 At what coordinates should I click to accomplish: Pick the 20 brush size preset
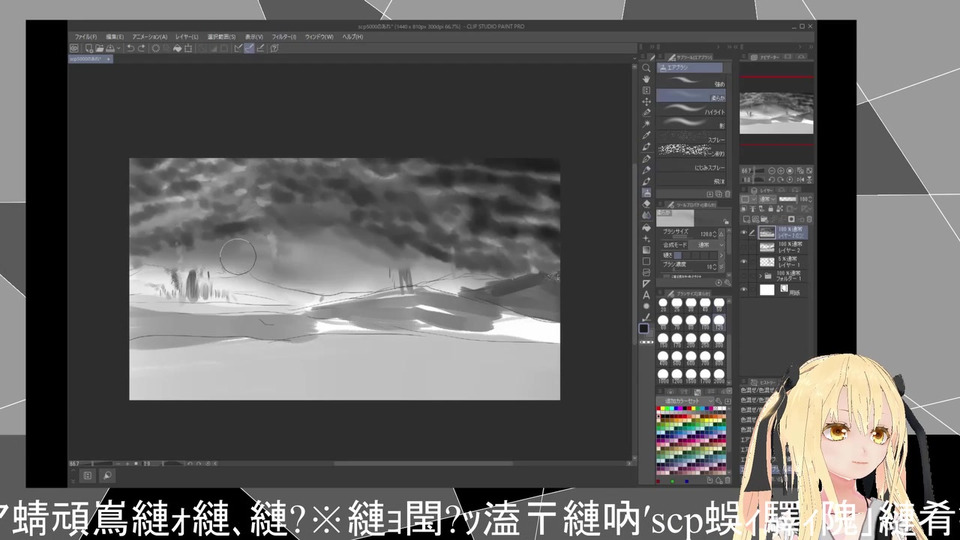662,303
